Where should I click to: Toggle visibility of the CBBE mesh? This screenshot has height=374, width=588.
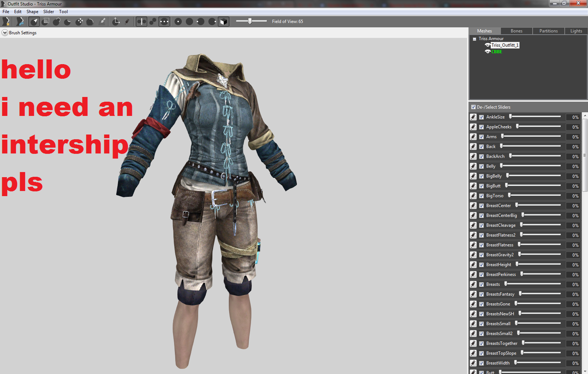pos(488,51)
